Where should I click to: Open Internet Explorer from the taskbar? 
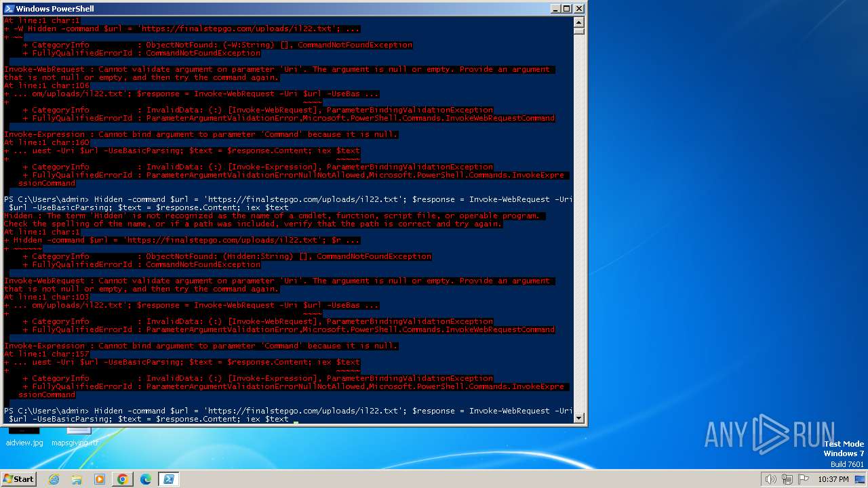pos(54,479)
